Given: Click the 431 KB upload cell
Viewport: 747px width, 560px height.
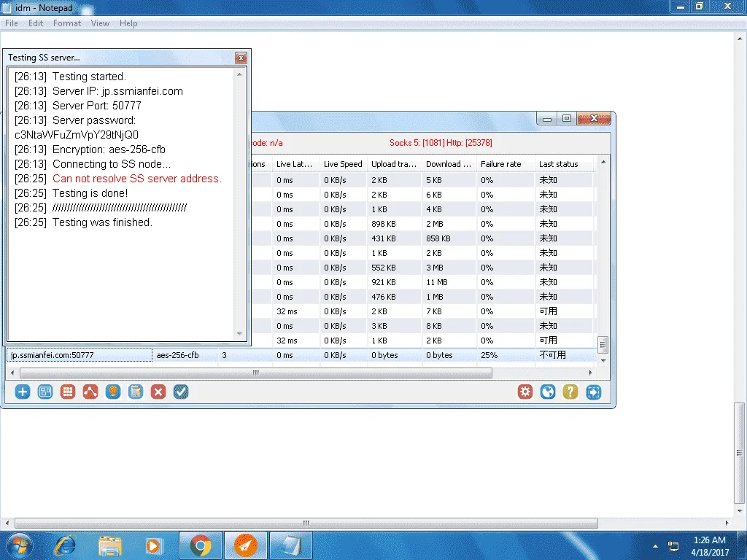Looking at the screenshot, I should click(x=384, y=238).
